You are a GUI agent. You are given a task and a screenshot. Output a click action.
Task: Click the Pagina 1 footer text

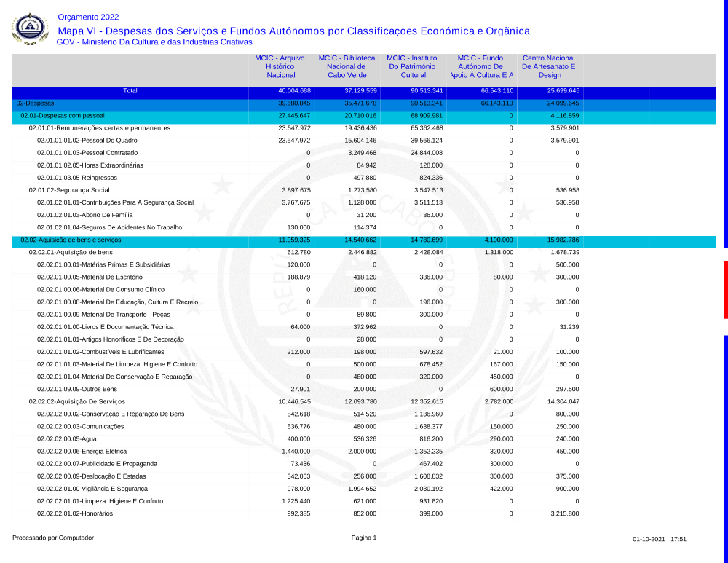click(x=364, y=538)
